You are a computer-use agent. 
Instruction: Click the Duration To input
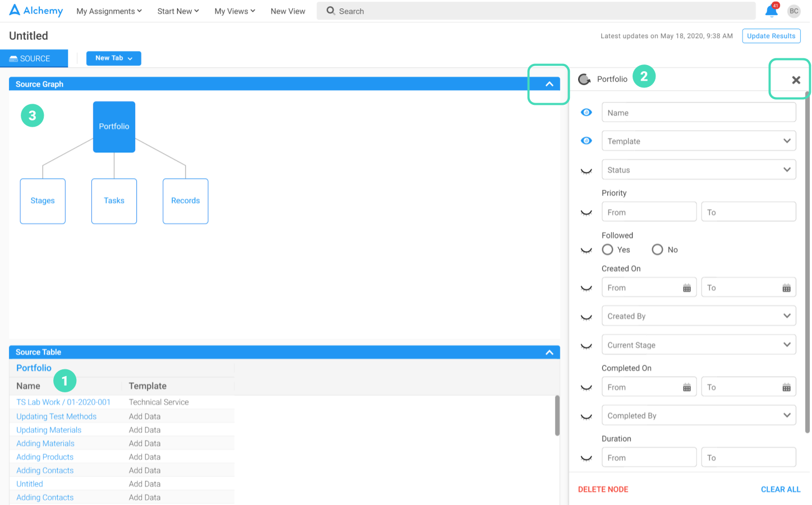749,457
